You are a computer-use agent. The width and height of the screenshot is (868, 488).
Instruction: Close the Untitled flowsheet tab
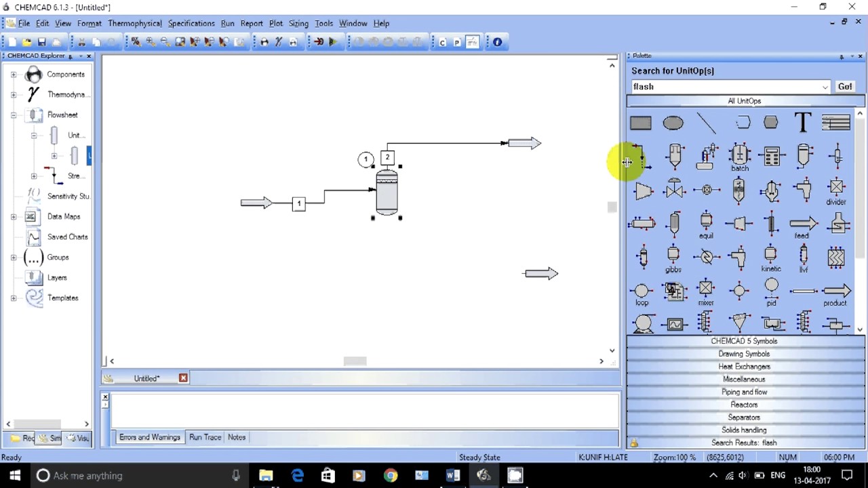pos(183,378)
